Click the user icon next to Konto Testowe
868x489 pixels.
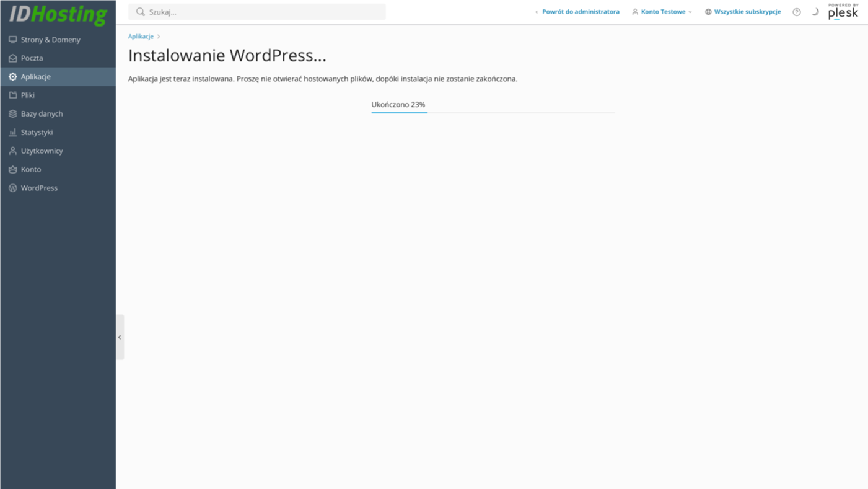click(635, 12)
